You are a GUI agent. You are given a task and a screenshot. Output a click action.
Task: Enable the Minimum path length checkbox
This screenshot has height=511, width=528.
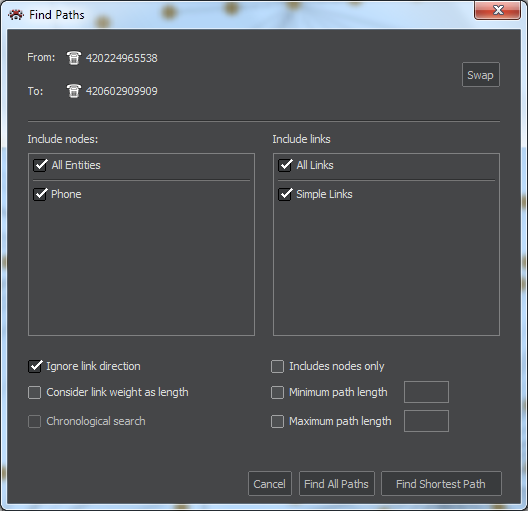[x=277, y=393]
